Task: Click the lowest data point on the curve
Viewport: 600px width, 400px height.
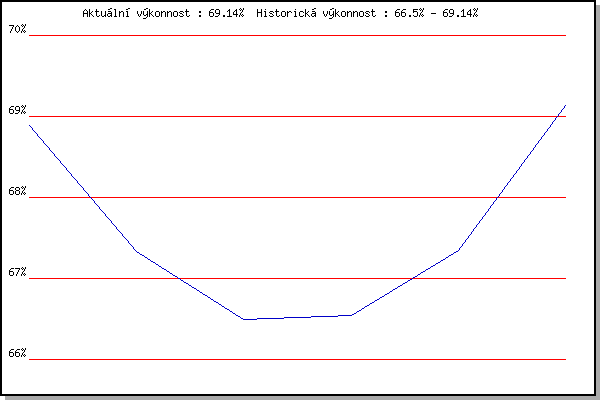Action: (x=244, y=319)
